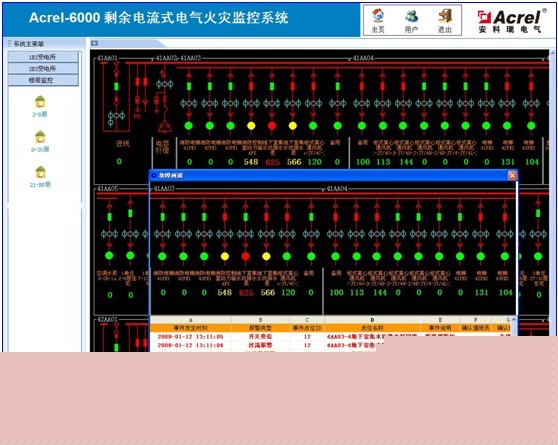
Task: Click the yellow light above 566 in fault popup
Action: [266, 256]
